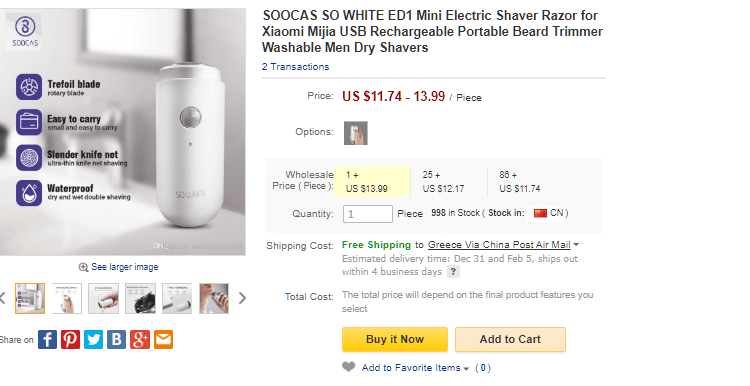Show next product thumbnails with right arrow
Viewport: 750px width, 386px height.
[x=242, y=298]
